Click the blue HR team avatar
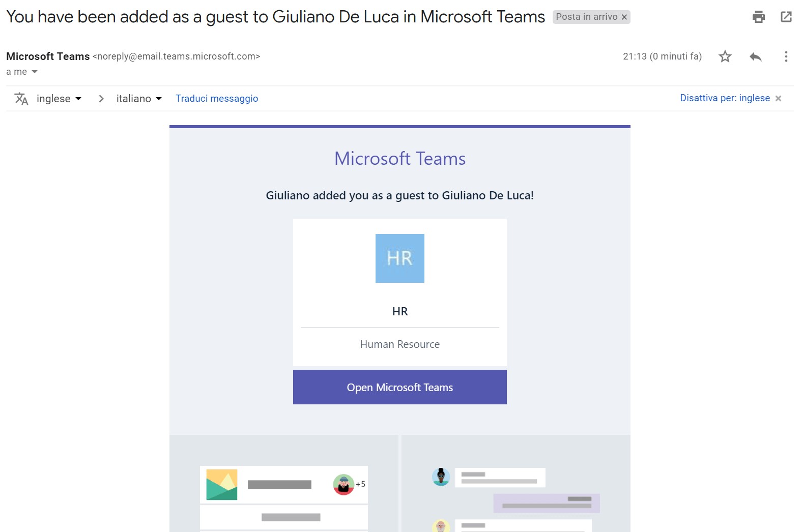802x532 pixels. click(x=400, y=258)
